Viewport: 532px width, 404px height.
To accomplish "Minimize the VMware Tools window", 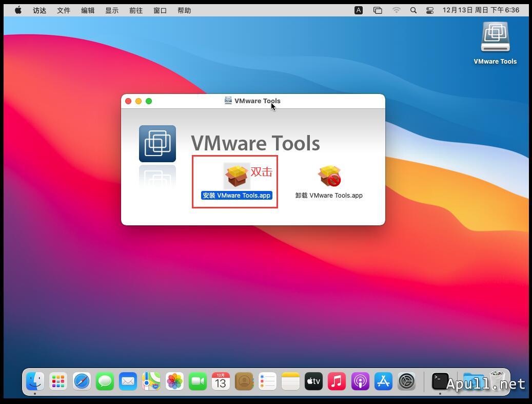I will click(x=139, y=101).
